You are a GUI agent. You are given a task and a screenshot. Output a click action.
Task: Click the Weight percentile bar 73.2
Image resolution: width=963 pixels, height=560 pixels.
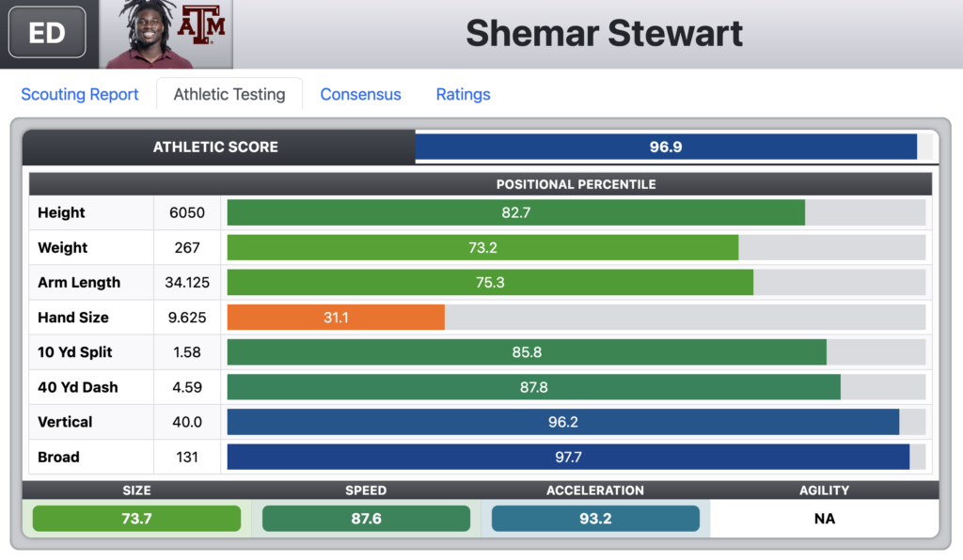482,248
